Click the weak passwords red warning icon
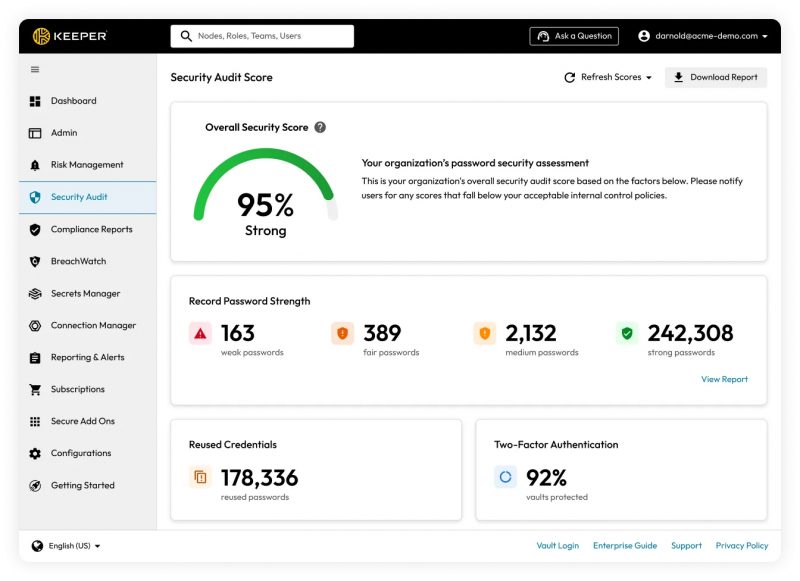The width and height of the screenshot is (800, 581). click(201, 334)
